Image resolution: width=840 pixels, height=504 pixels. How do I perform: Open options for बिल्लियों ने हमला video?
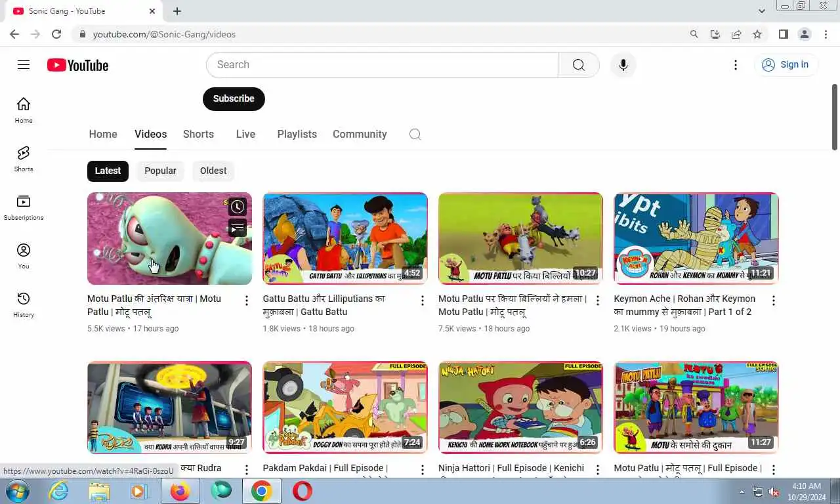pos(598,301)
